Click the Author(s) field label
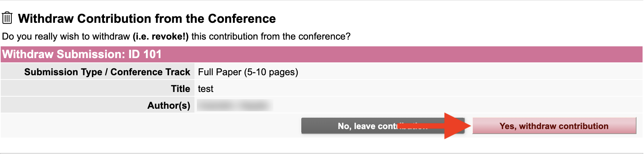The height and width of the screenshot is (154, 644). 169,106
